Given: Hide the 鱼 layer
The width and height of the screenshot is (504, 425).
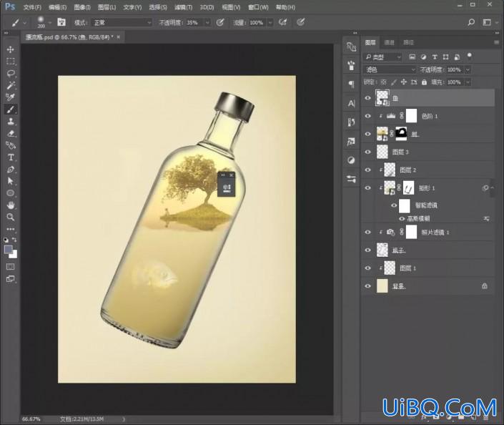Looking at the screenshot, I should coord(368,98).
